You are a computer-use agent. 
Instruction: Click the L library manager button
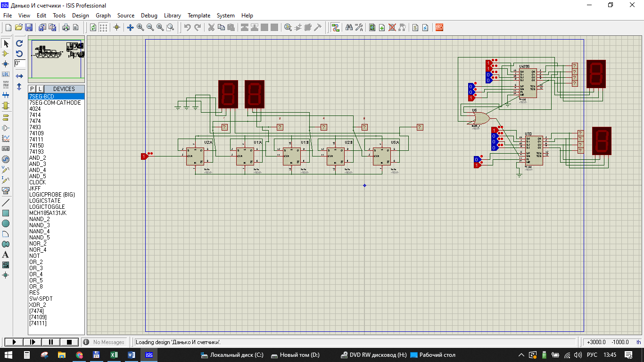click(40, 89)
